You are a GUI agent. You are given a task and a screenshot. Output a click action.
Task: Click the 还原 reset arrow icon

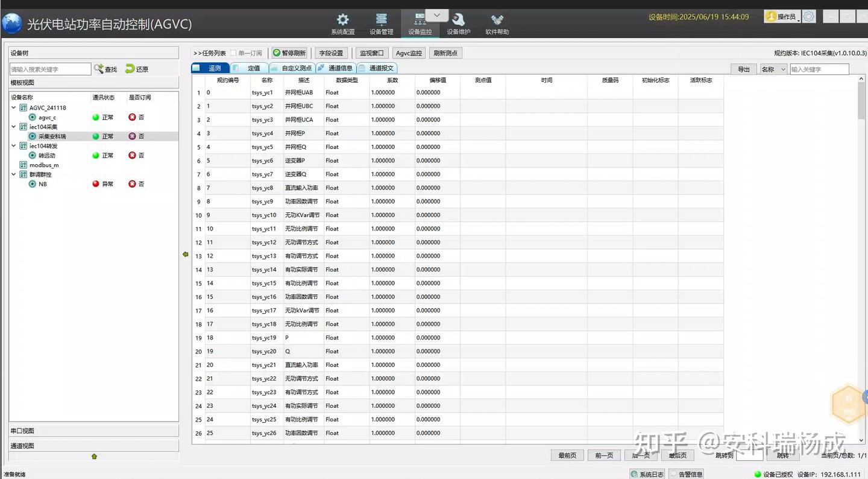click(x=129, y=69)
